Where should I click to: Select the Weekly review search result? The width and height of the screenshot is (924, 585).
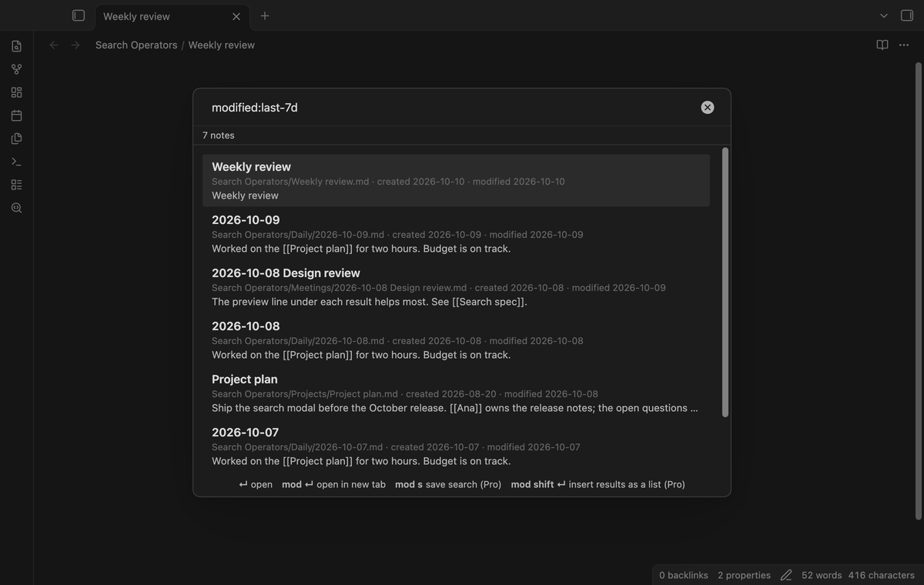pos(456,180)
